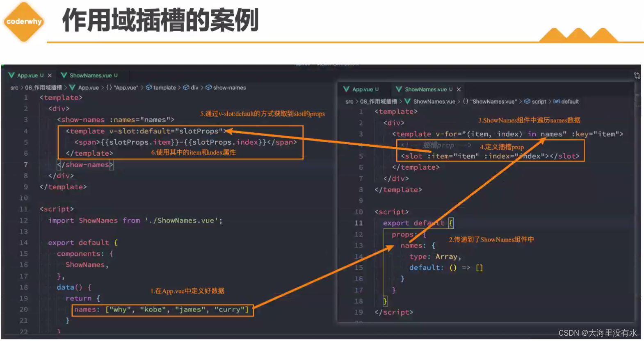
Task: Close ShowNames.vue tab in right editor
Action: coord(459,89)
